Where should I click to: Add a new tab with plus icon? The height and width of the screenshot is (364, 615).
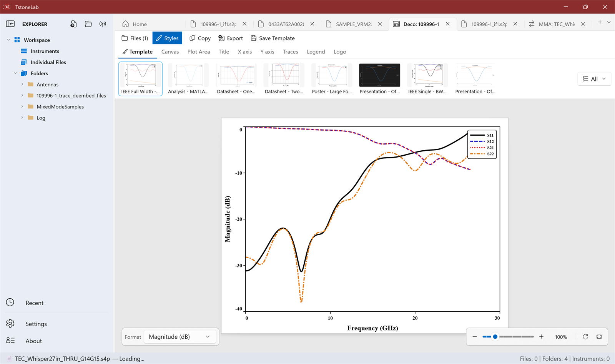point(600,22)
